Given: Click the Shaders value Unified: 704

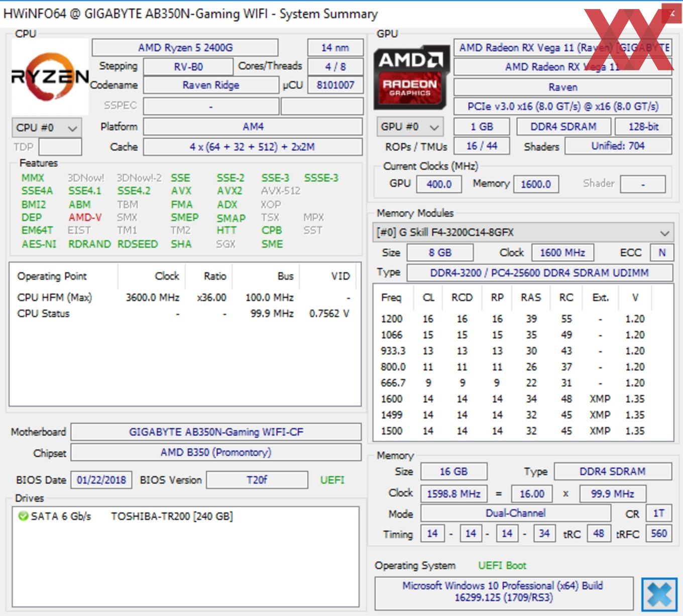Looking at the screenshot, I should [x=618, y=146].
